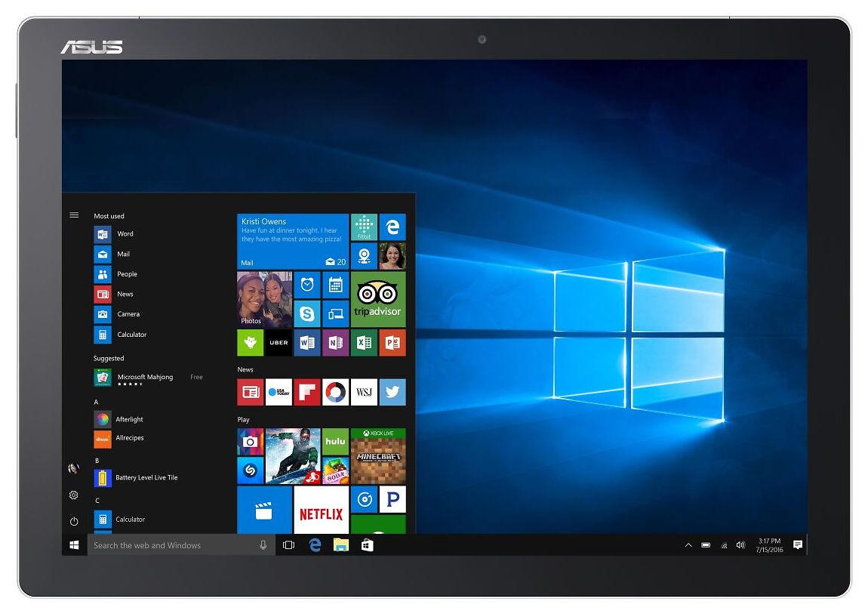This screenshot has width=868, height=614.
Task: Open the TripAdvisor tile
Action: coord(378,299)
